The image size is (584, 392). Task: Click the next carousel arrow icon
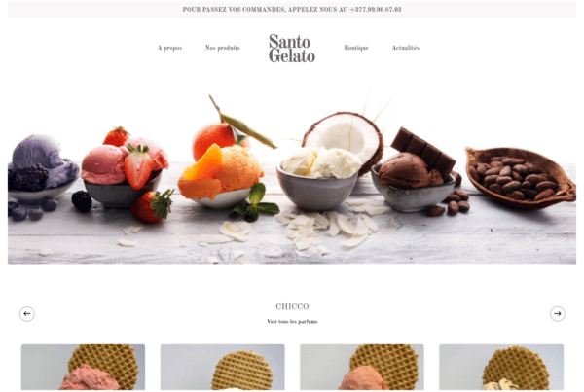coord(557,314)
